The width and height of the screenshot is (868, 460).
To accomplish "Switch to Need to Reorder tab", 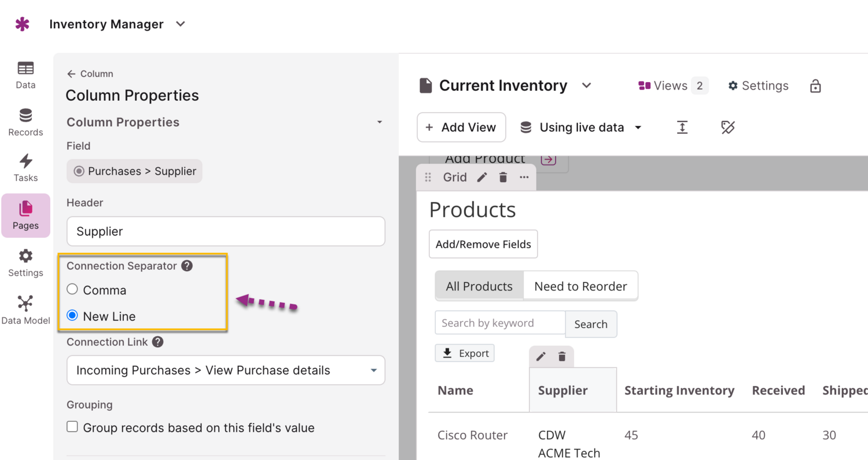I will click(x=580, y=286).
